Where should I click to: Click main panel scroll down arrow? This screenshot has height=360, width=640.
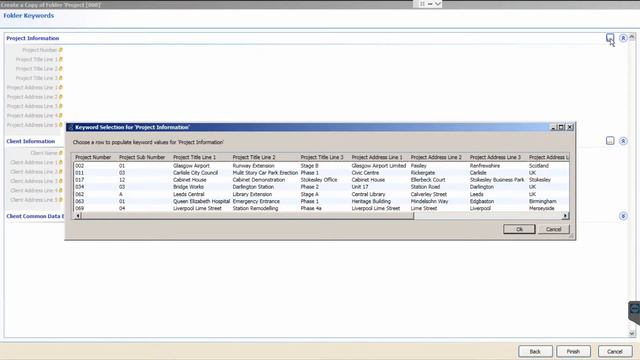tap(632, 333)
